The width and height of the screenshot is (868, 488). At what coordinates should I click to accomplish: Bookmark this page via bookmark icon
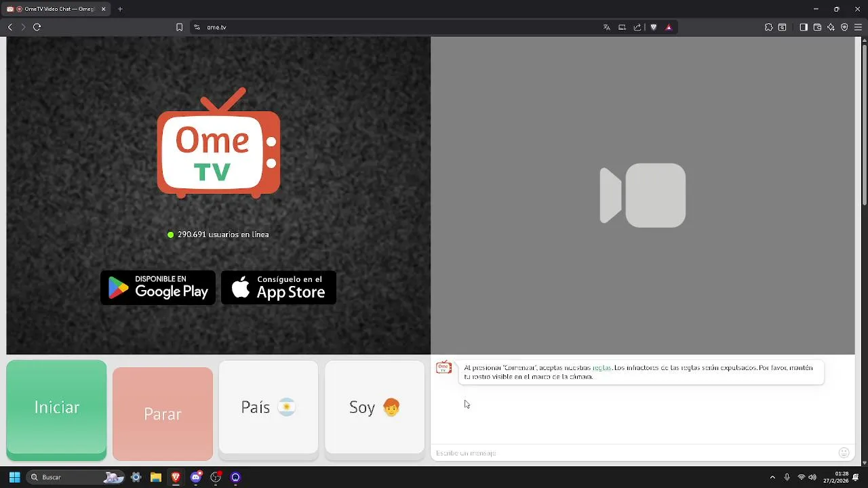pyautogui.click(x=179, y=27)
